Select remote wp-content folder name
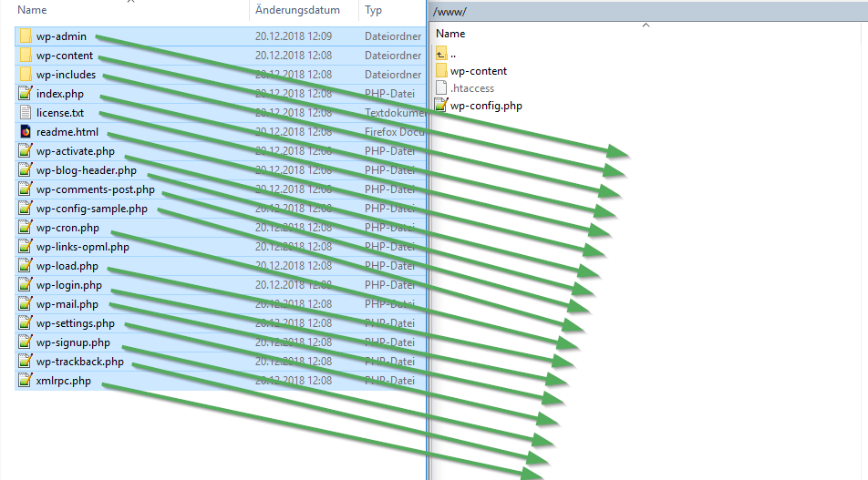The width and height of the screenshot is (868, 480). click(479, 71)
